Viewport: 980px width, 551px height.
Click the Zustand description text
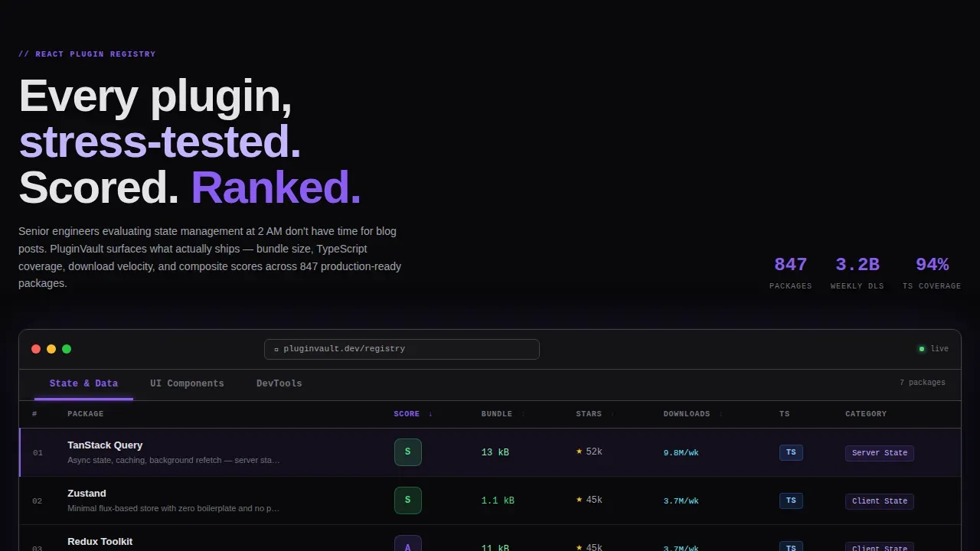[174, 508]
